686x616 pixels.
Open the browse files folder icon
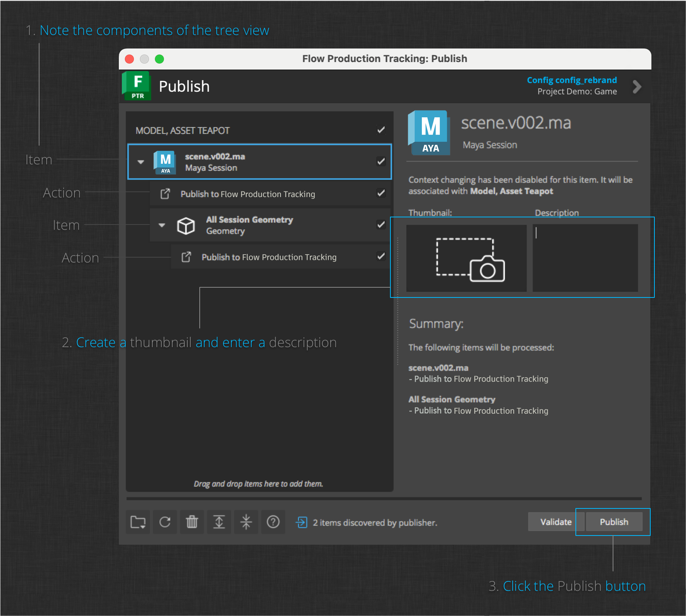point(138,522)
